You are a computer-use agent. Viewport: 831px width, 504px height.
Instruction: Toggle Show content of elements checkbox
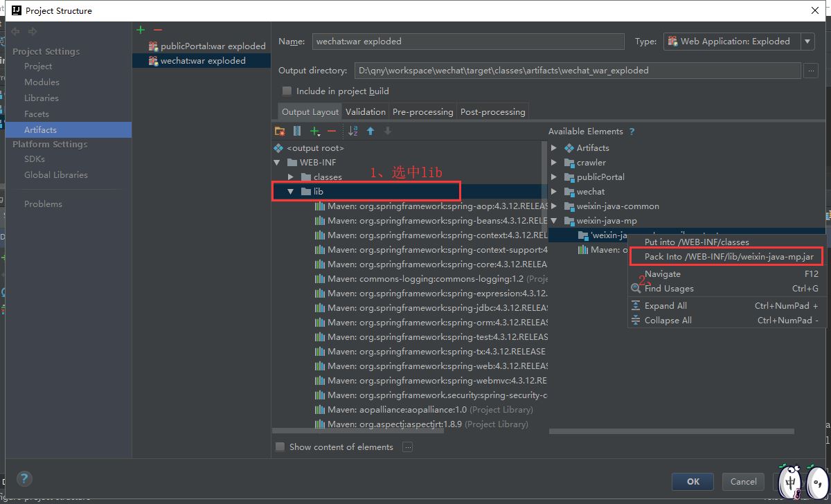280,447
